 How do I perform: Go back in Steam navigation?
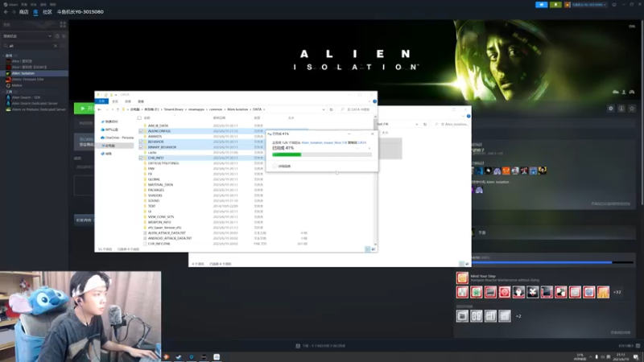[6, 12]
